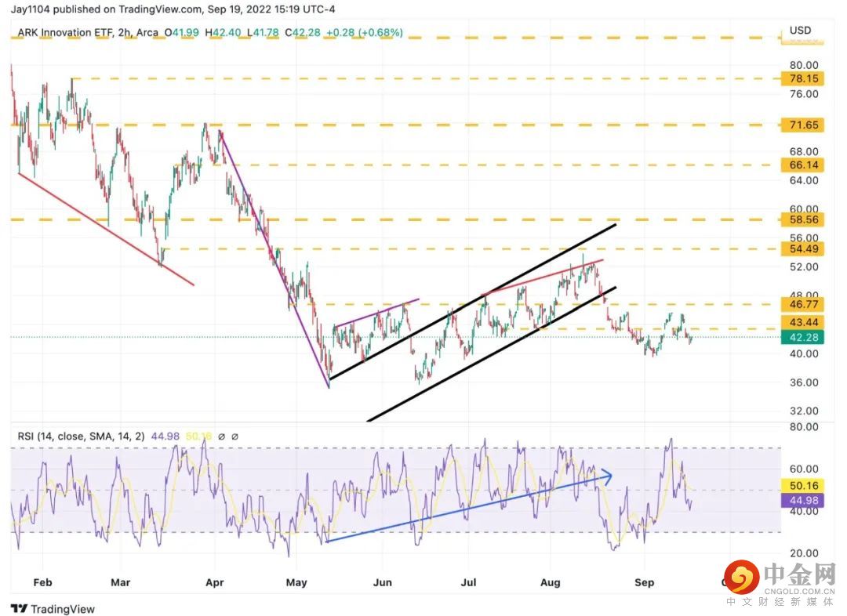Click the 'Sep' month label on time axis

point(645,582)
